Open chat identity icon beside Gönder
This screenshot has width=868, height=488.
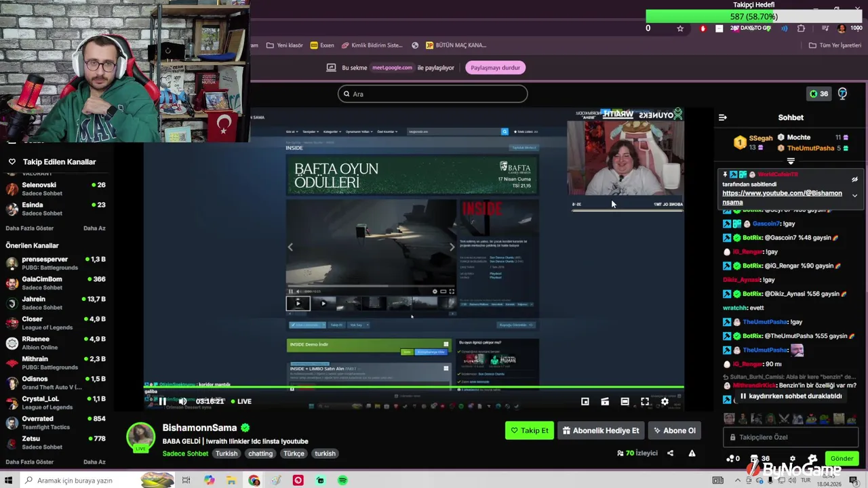pyautogui.click(x=812, y=459)
